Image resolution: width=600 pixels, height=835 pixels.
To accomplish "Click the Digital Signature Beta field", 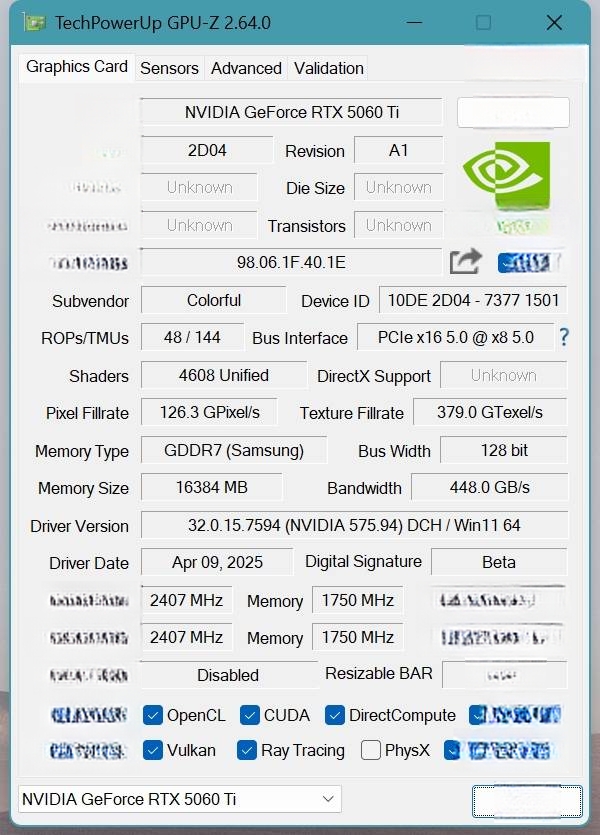I will coord(499,562).
